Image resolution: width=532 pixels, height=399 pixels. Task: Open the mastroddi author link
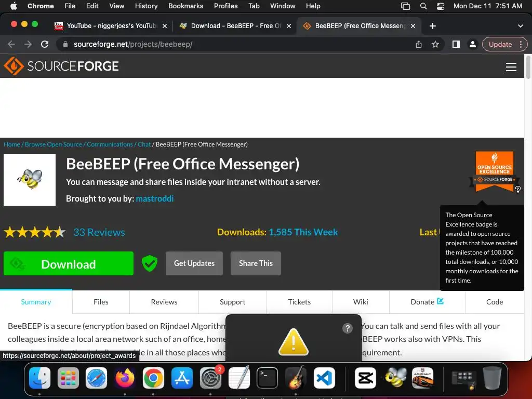coord(155,198)
